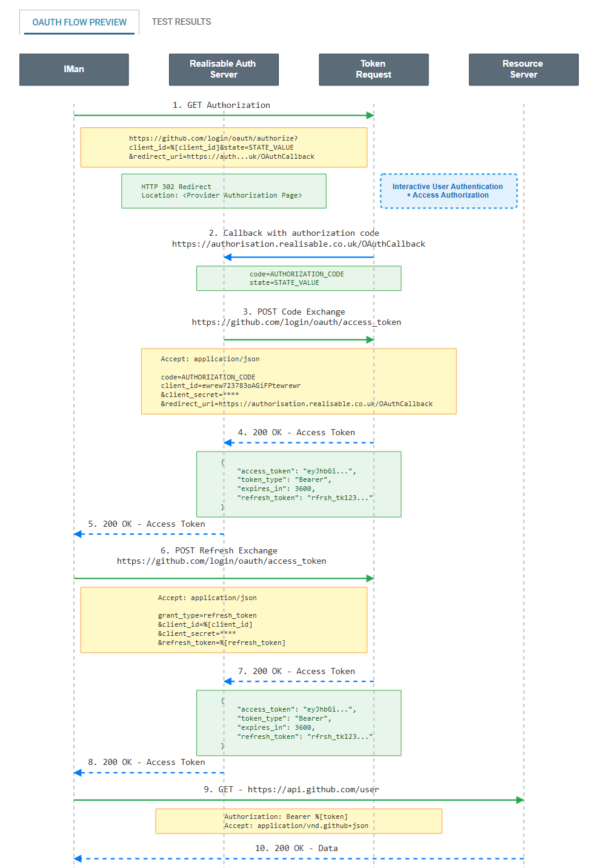Select the Token Request participant box
Screen dimensions: 612x868
tap(373, 69)
